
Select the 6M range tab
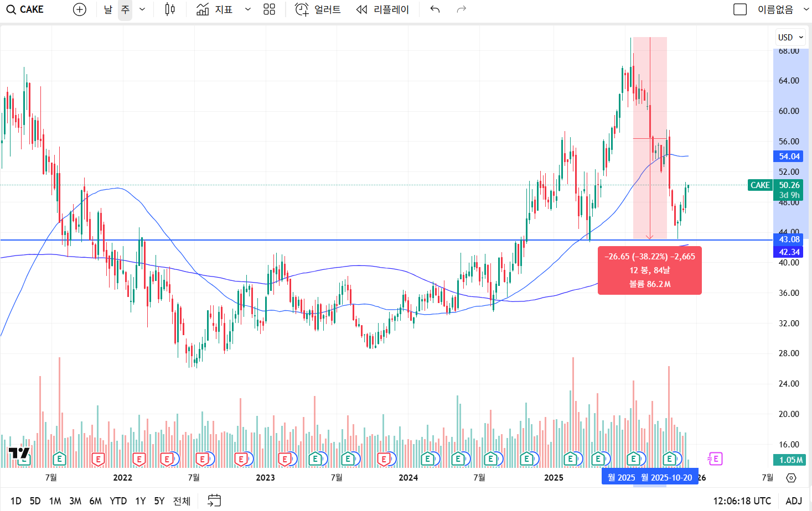95,500
